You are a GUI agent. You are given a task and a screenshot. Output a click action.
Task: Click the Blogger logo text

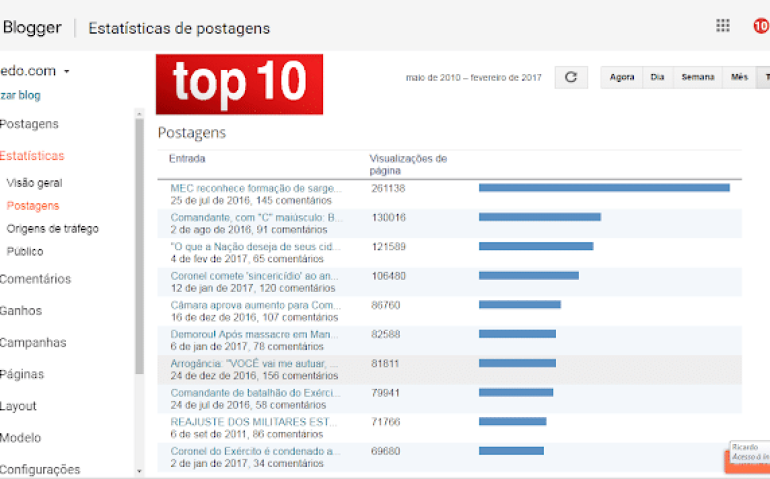[32, 28]
